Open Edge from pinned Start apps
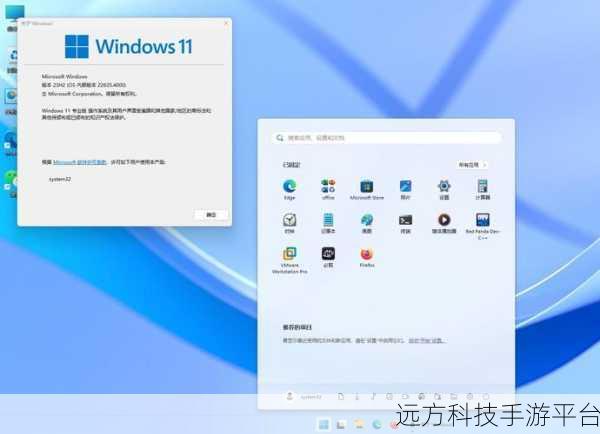 (289, 189)
